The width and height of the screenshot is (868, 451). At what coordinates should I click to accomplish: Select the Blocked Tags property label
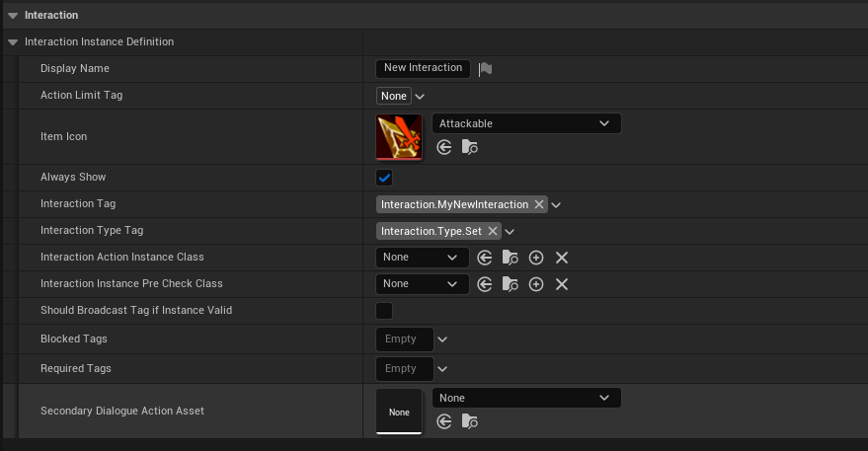[74, 338]
